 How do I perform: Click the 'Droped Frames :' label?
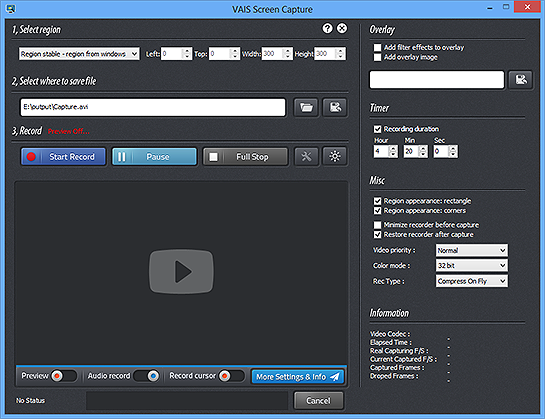(x=394, y=376)
